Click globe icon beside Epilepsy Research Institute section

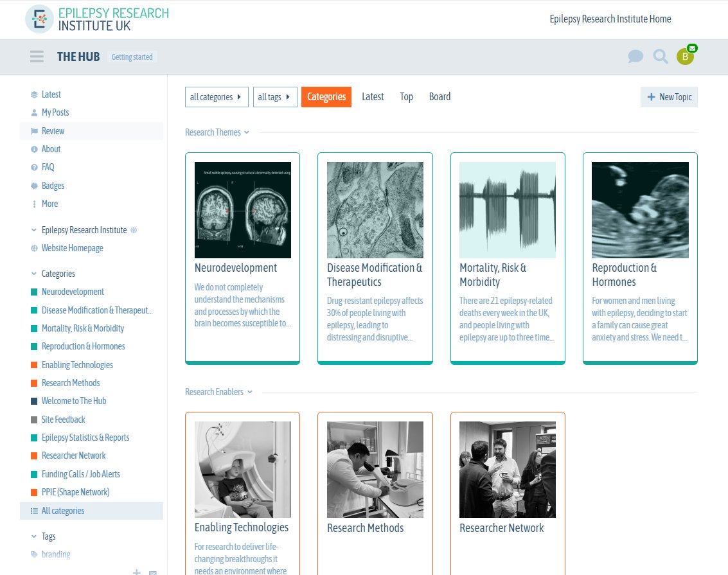point(134,230)
